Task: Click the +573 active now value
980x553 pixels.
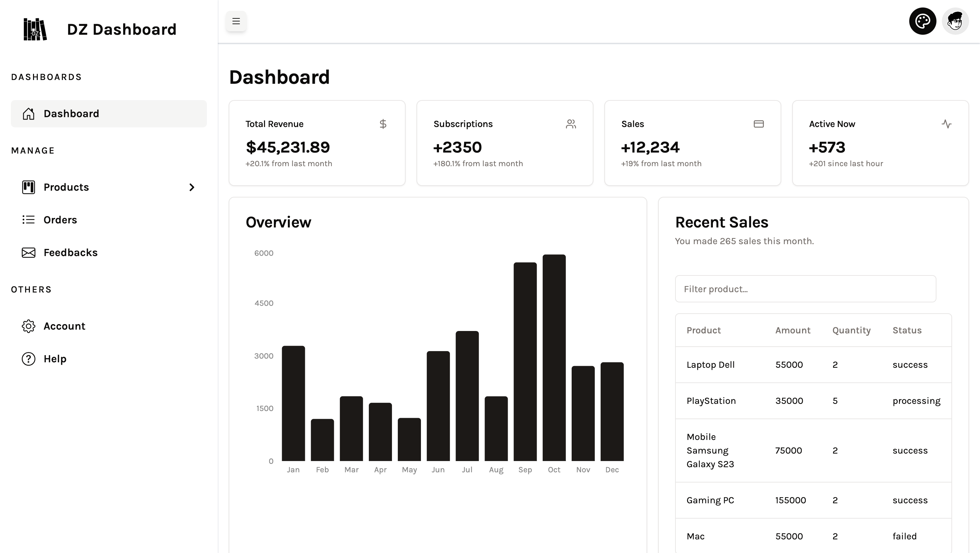Action: click(827, 147)
